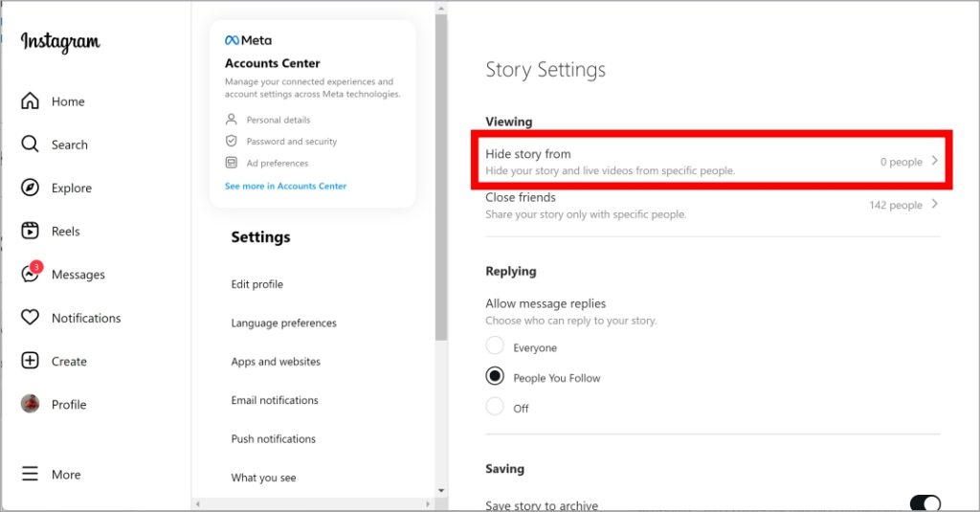Open Push notifications settings

(x=273, y=439)
